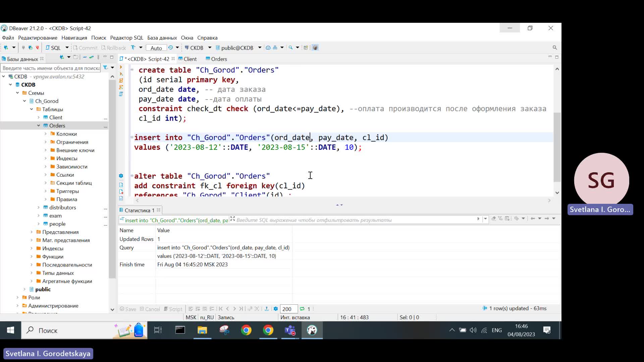
Task: Open the filter history dropdown
Action: [485, 219]
